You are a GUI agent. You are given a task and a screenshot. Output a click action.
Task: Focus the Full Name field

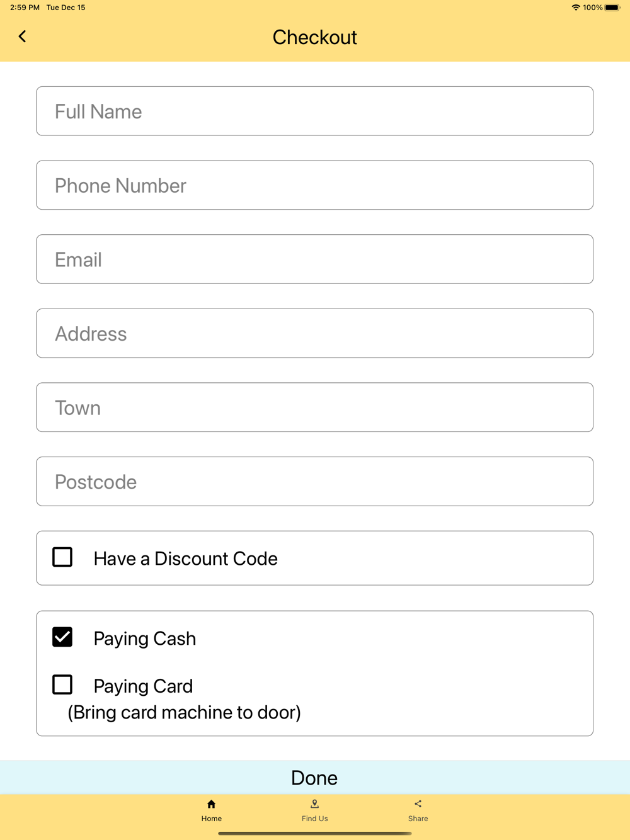[315, 111]
